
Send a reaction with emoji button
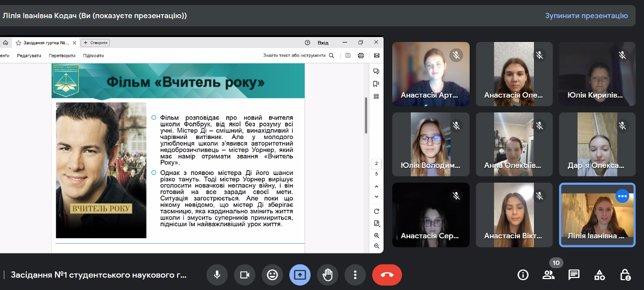pos(272,275)
